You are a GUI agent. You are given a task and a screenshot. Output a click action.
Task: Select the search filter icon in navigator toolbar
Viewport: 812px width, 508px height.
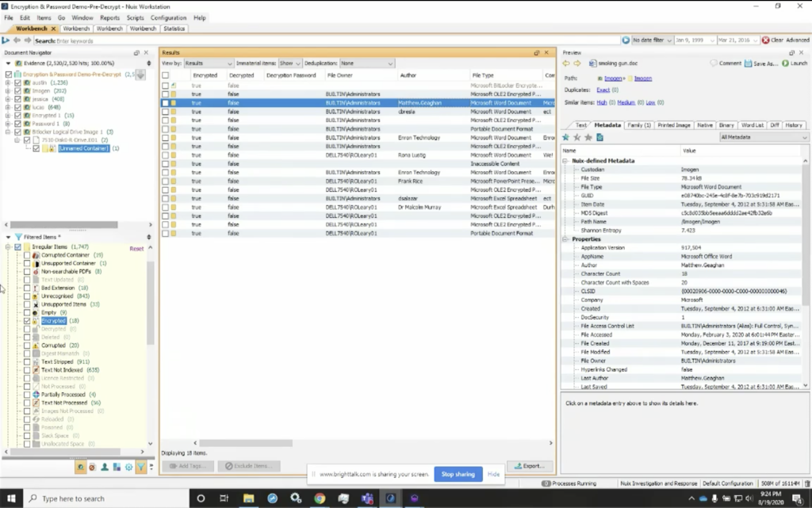(x=80, y=467)
